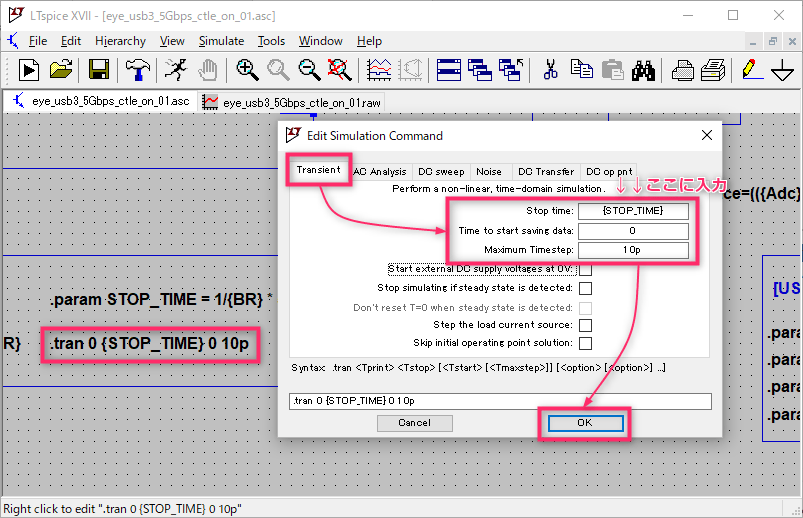803x518 pixels.
Task: Select the Draw Wire pencil tool
Action: [752, 70]
